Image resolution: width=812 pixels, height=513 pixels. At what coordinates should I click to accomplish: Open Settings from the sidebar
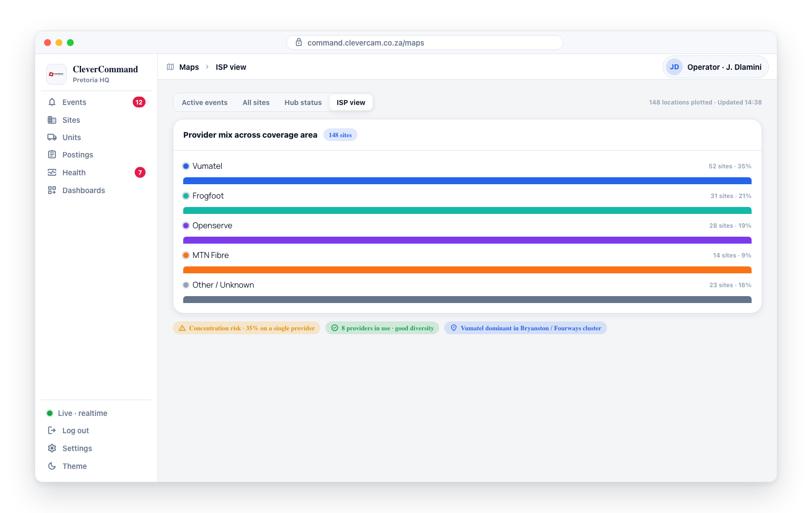[x=97, y=448]
